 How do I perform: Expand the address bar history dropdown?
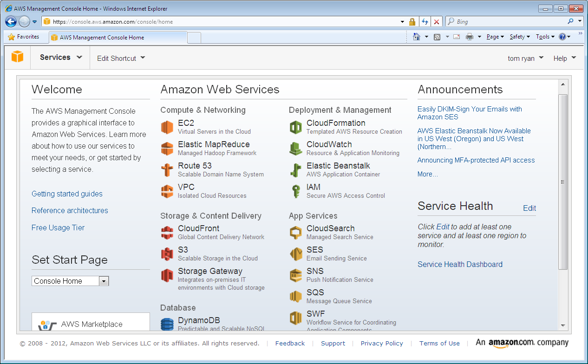click(x=402, y=21)
